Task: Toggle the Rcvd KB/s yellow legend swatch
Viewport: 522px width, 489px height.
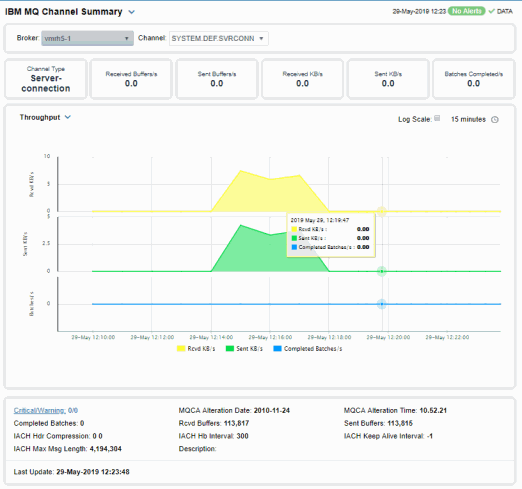Action: 181,348
